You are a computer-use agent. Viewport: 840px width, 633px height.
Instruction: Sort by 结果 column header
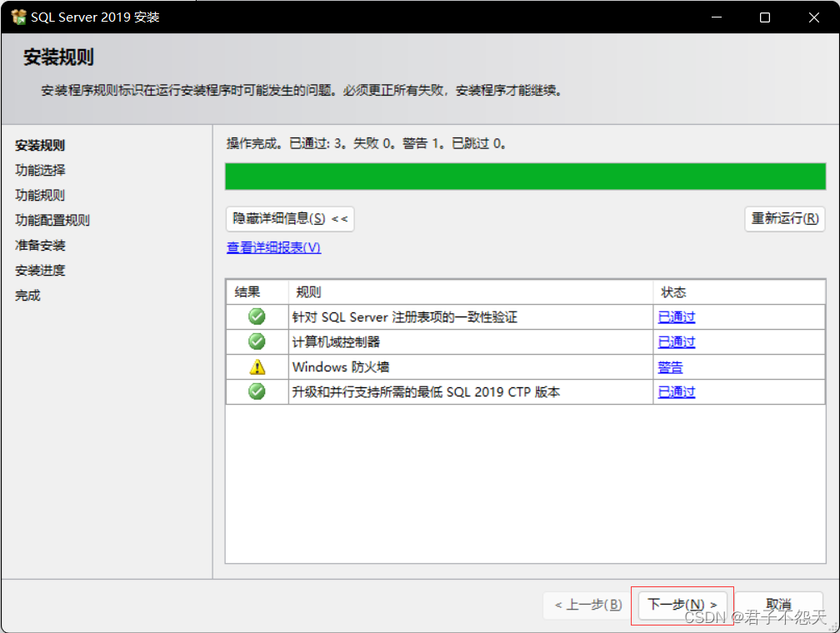tap(257, 292)
